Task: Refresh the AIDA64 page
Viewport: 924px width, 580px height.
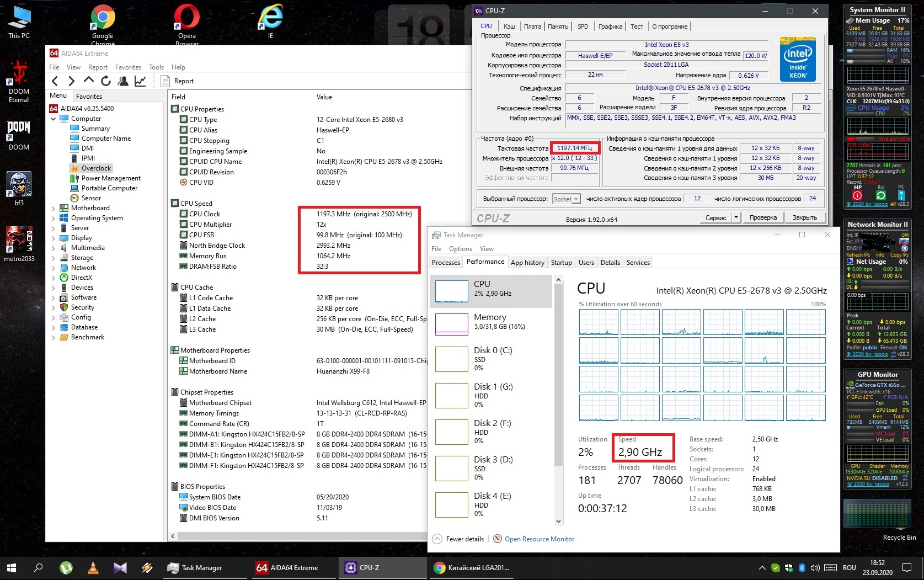Action: (106, 81)
